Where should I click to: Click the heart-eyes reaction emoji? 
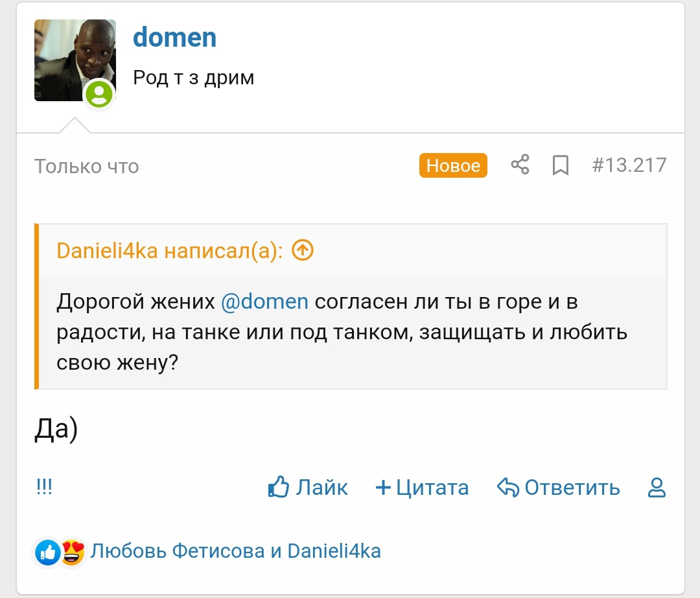click(73, 553)
